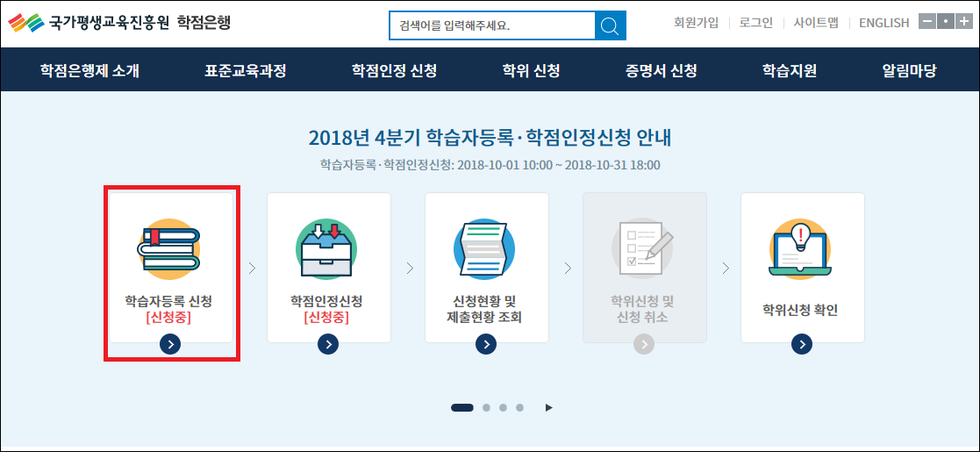
Task: Open the 알림마당 menu
Action: (909, 71)
